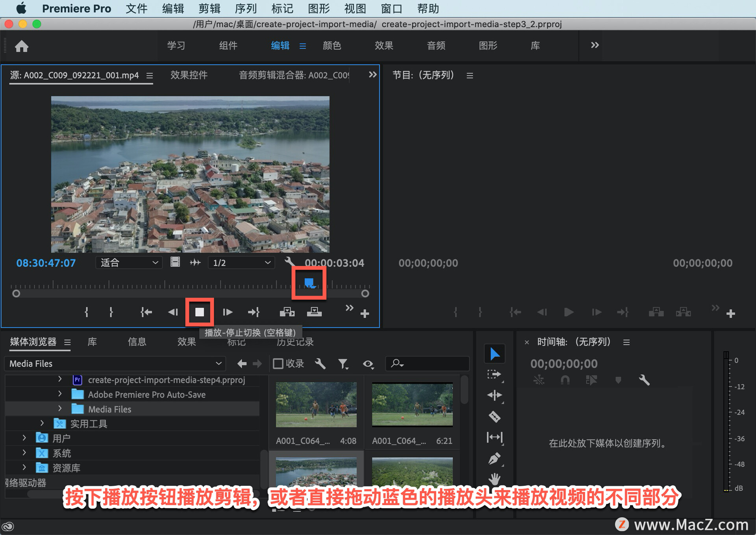The height and width of the screenshot is (535, 756).
Task: Open 媒体浏览器 panel menu
Action: pos(67,342)
